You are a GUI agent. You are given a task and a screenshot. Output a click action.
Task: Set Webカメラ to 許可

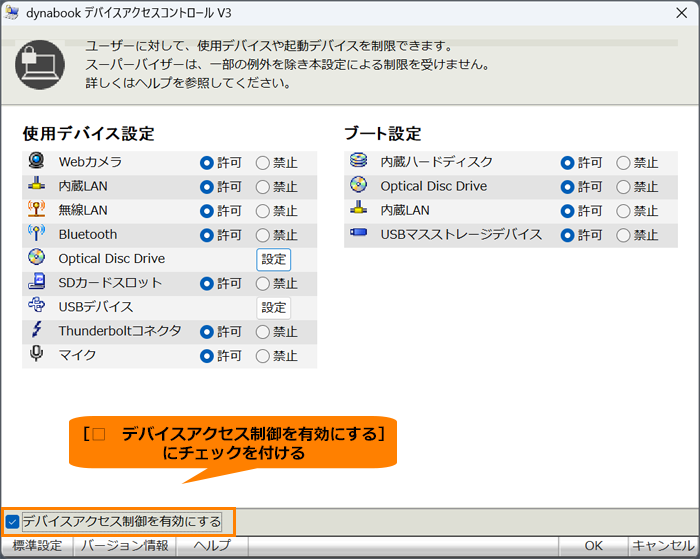coord(207,163)
